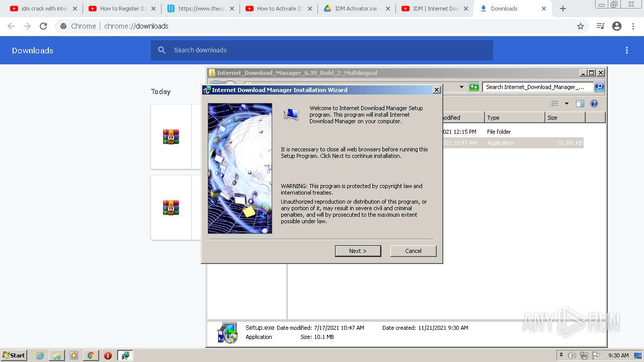
Task: Open a new Chrome tab
Action: (563, 9)
